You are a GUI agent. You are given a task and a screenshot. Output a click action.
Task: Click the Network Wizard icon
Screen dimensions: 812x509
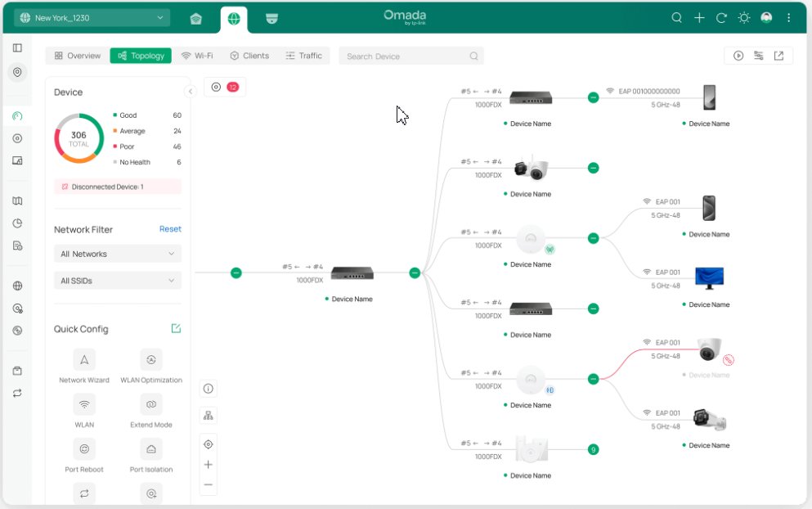coord(84,360)
